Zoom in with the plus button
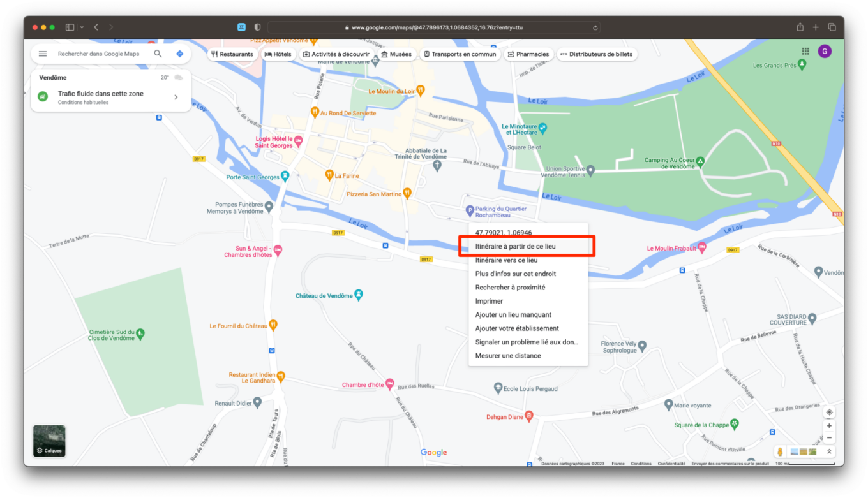 click(x=829, y=426)
